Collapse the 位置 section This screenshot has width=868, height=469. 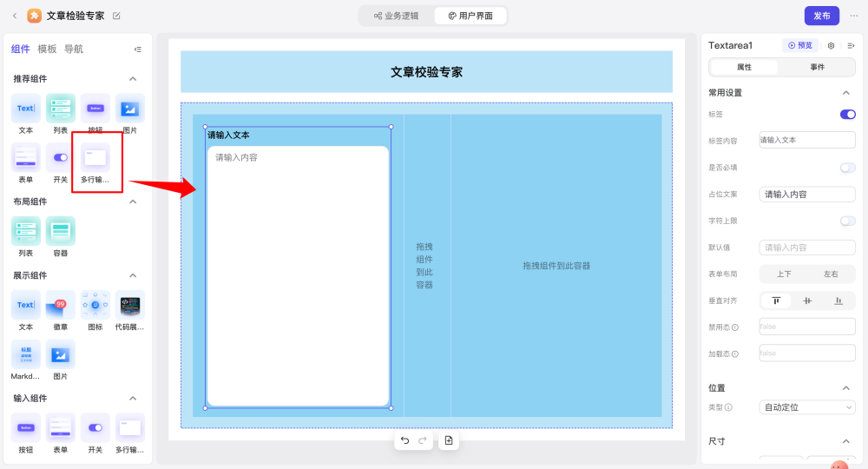pos(845,387)
